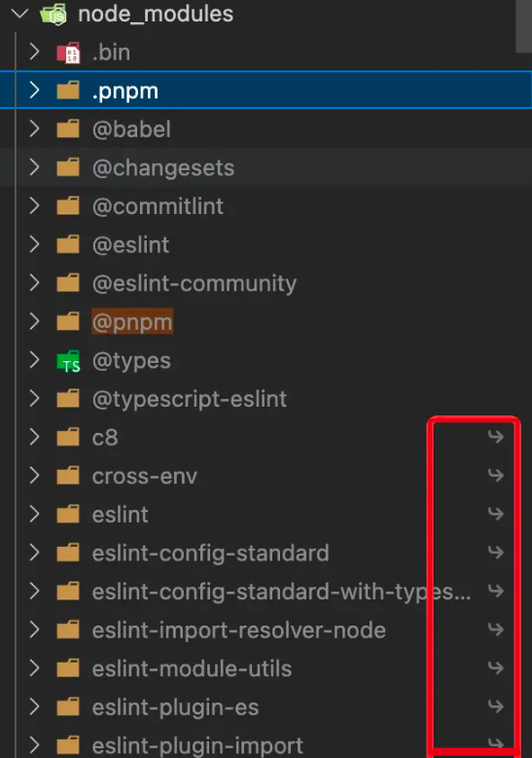The width and height of the screenshot is (532, 758).
Task: Click the symlink arrow beside eslint-config-standard
Action: [495, 552]
